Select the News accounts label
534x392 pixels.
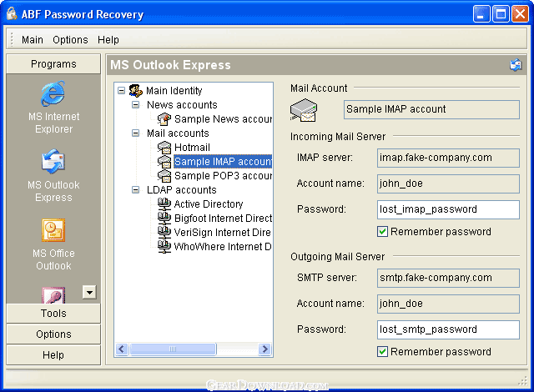(182, 105)
